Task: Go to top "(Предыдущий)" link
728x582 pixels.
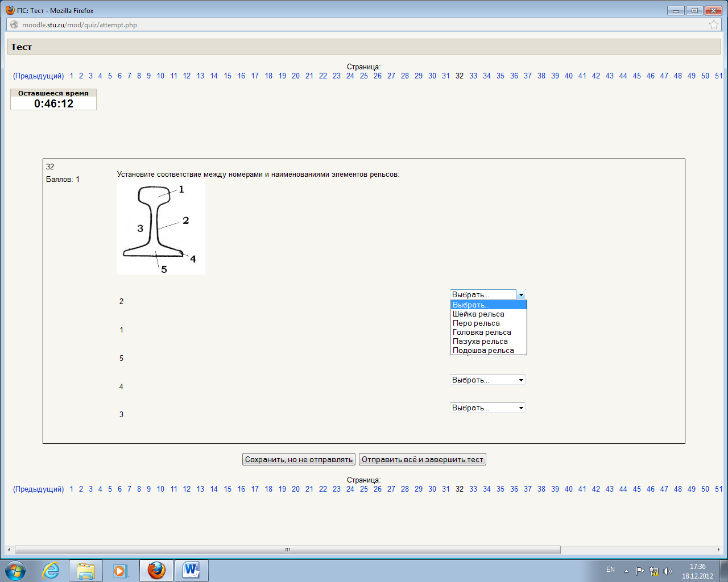Action: coord(39,76)
